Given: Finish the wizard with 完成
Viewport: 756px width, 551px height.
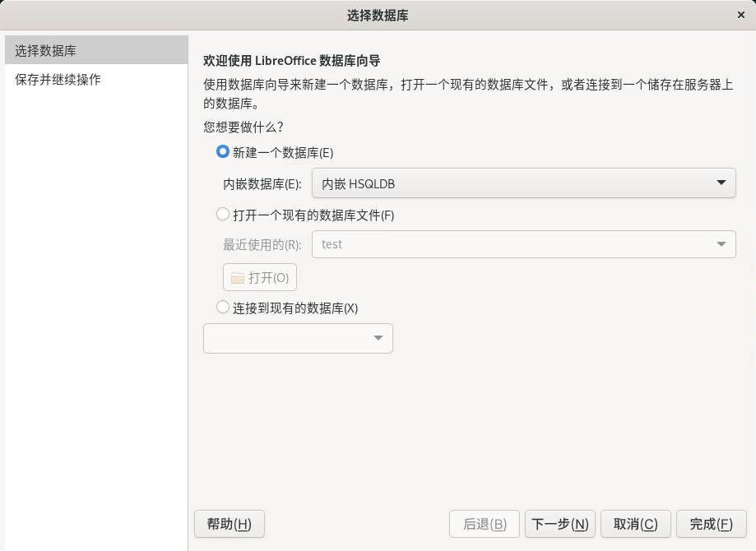Looking at the screenshot, I should 711,524.
